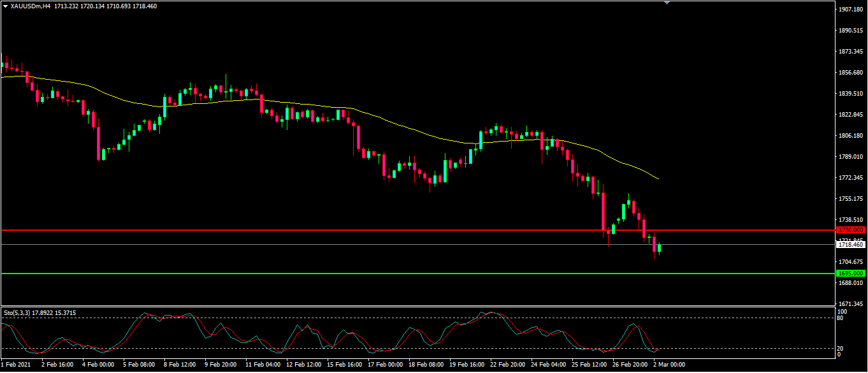Click the 80 level in the stochastic scale
Image resolution: width=868 pixels, height=373 pixels.
point(841,318)
